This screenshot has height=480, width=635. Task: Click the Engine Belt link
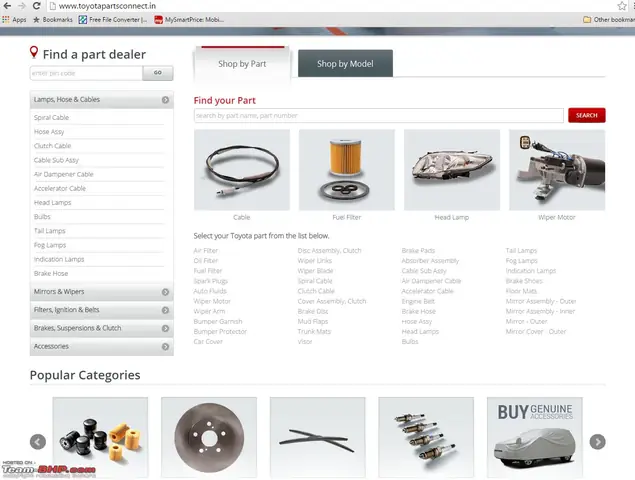coord(418,301)
